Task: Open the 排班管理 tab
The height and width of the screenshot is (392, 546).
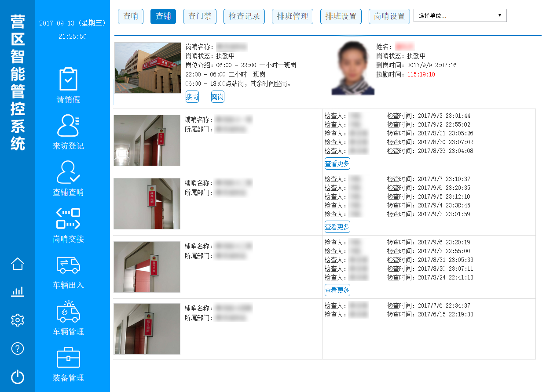Action: 293,17
